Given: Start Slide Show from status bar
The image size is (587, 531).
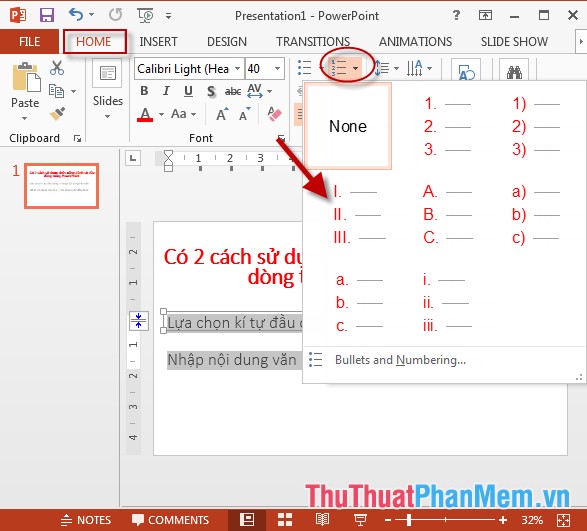Looking at the screenshot, I should tap(360, 520).
